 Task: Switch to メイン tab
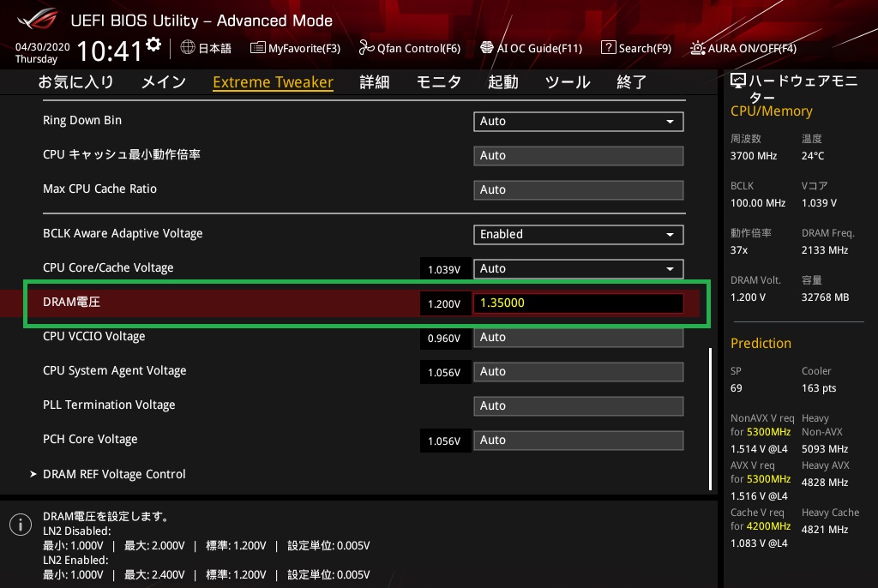[163, 82]
